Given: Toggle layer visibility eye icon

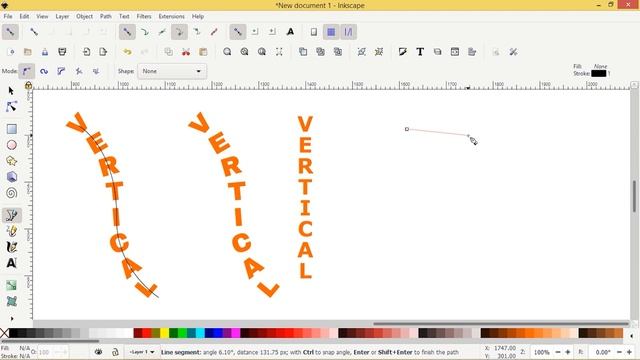Looking at the screenshot, I should click(98, 352).
